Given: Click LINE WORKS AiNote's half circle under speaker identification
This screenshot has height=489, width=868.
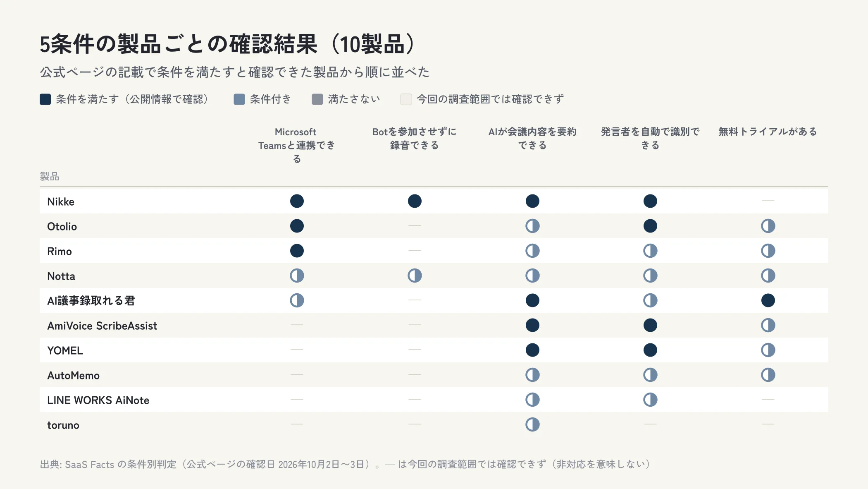Looking at the screenshot, I should click(650, 400).
